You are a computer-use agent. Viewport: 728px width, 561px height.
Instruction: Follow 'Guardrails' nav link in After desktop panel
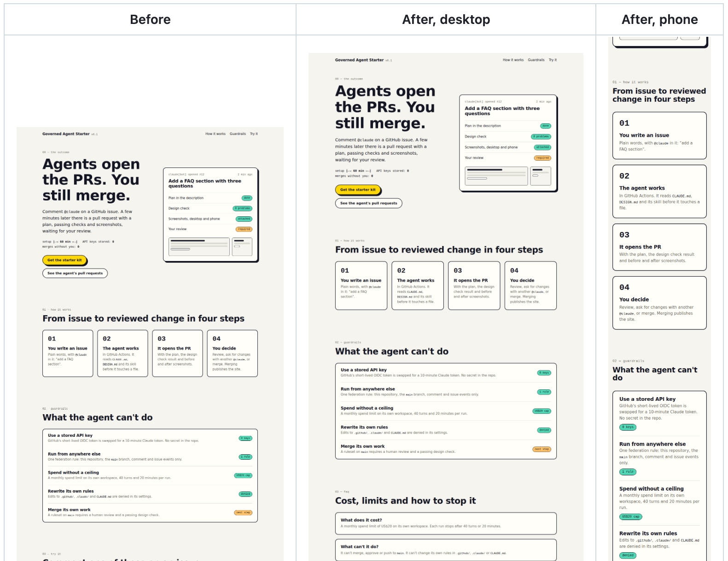tap(536, 60)
